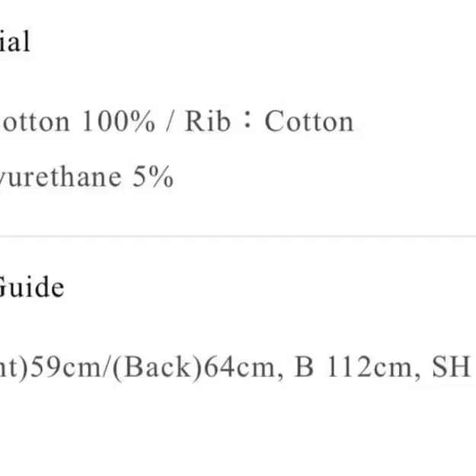Click the "Guide" section heading

(30, 288)
